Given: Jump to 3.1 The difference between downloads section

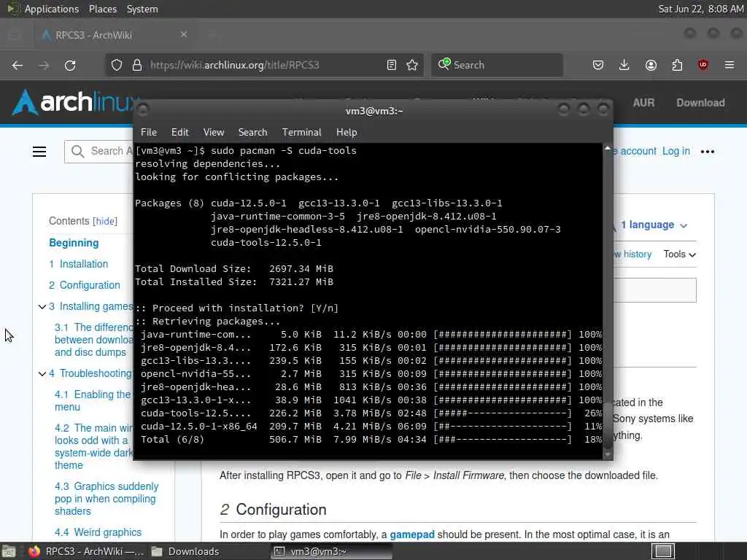Looking at the screenshot, I should click(x=94, y=340).
